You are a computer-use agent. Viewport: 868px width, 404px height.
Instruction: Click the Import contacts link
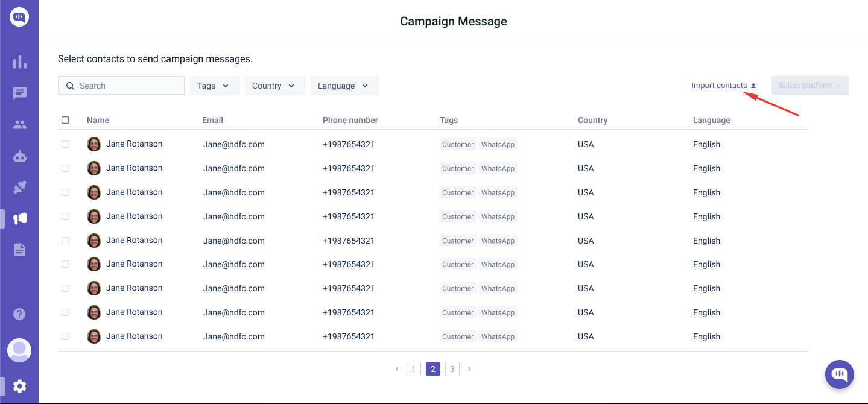click(722, 85)
